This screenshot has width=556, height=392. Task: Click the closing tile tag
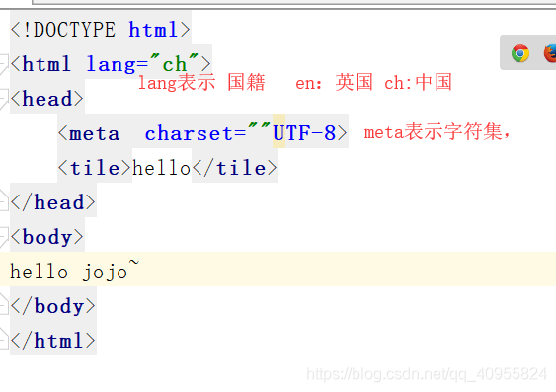click(x=234, y=168)
